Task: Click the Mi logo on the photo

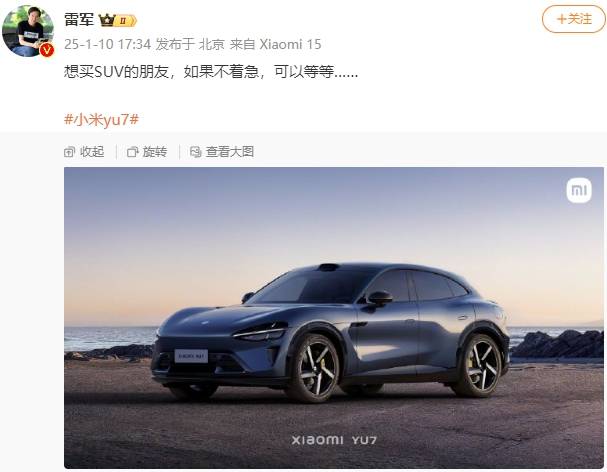Action: tap(579, 191)
